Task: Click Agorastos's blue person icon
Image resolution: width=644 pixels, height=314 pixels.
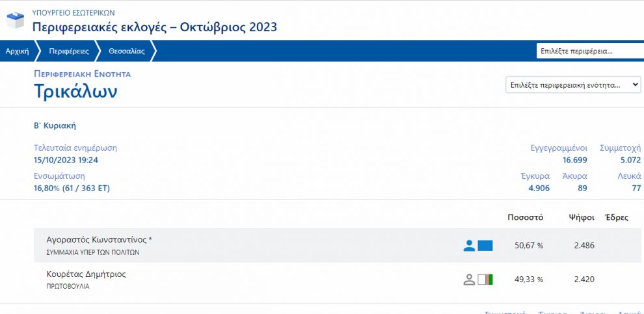Action: [x=469, y=246]
